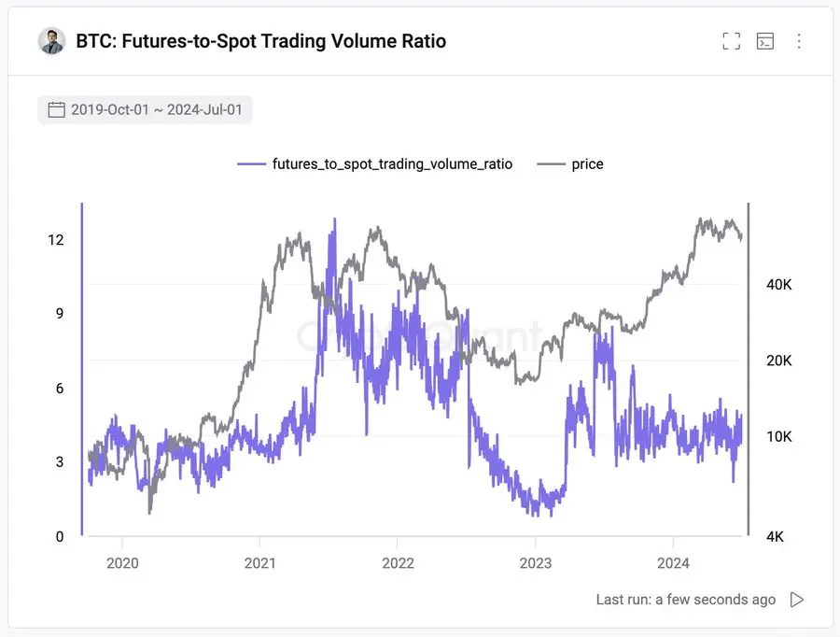This screenshot has height=637, width=840.
Task: Select the gray price legend marker
Action: click(x=553, y=163)
